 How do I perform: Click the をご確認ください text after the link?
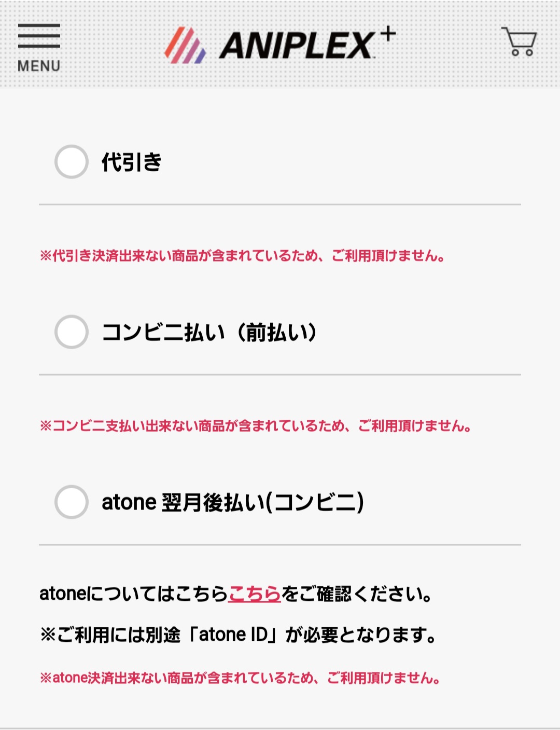pyautogui.click(x=357, y=594)
